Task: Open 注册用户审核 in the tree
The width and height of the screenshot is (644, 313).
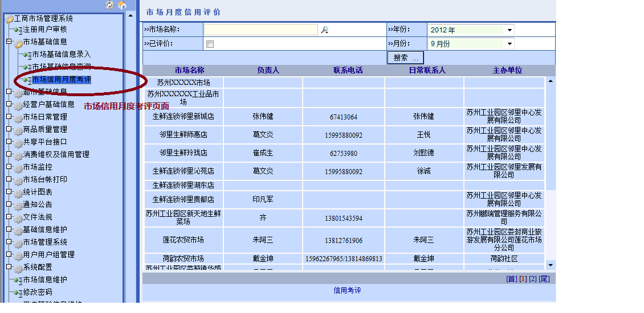Action: [x=45, y=30]
